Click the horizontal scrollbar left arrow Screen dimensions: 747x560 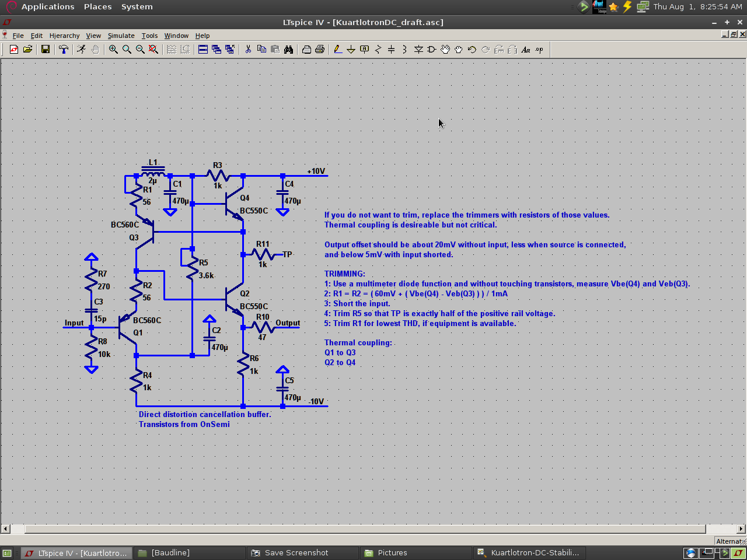(x=5, y=529)
